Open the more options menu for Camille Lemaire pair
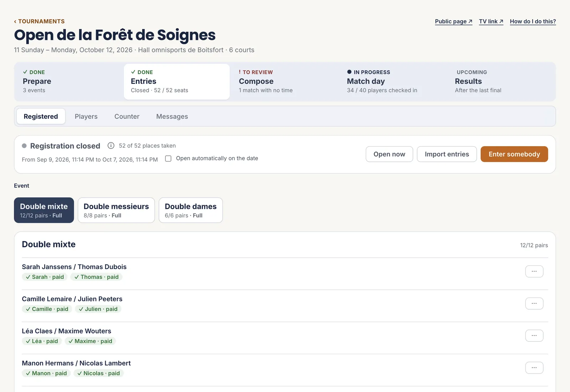Screen dimensions: 570x392 point(534,303)
